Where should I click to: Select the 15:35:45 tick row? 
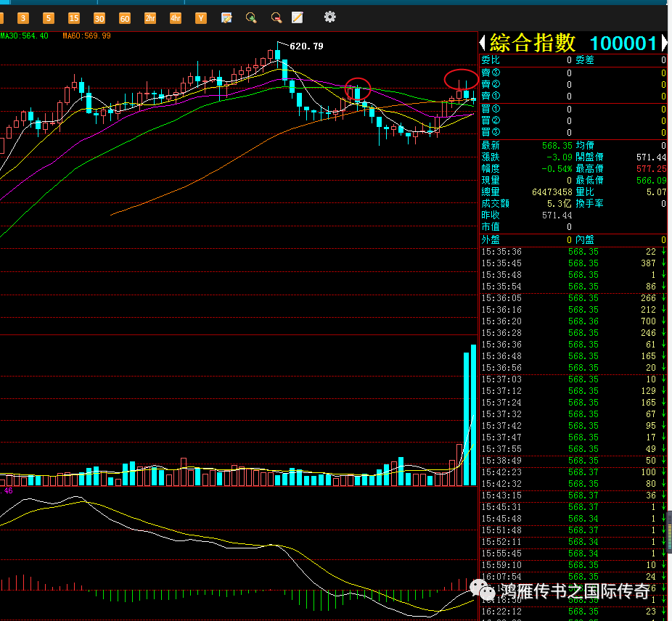573,263
